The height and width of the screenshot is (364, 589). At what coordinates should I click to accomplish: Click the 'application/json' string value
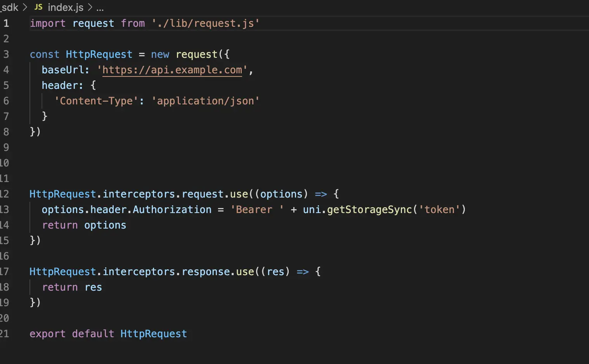tap(205, 101)
